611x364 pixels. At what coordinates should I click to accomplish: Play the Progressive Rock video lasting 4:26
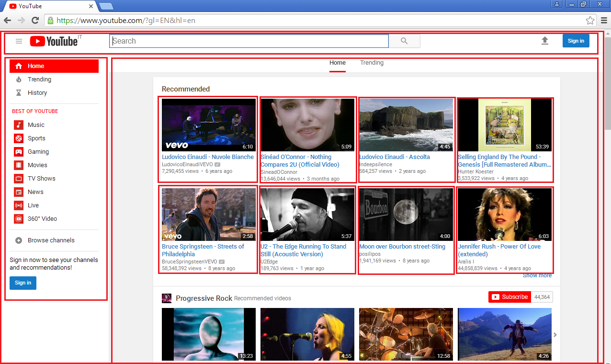coord(505,334)
